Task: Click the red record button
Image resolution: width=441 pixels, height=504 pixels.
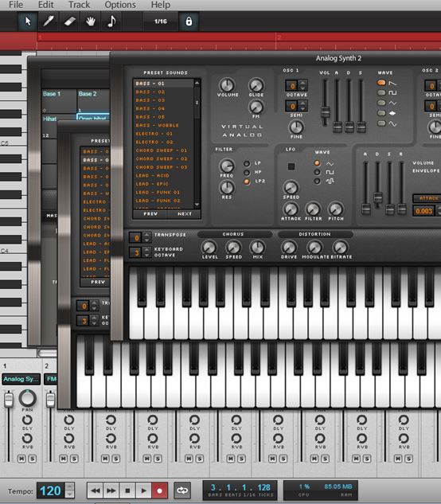Action: tap(159, 490)
